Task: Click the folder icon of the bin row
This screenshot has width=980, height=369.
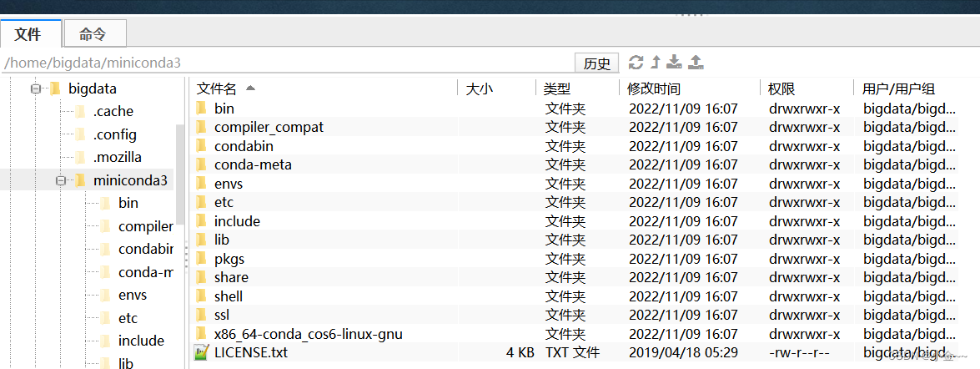Action: point(201,109)
